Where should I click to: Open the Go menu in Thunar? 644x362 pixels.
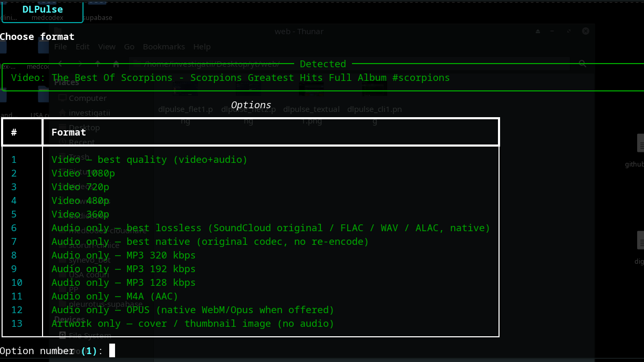click(x=129, y=47)
